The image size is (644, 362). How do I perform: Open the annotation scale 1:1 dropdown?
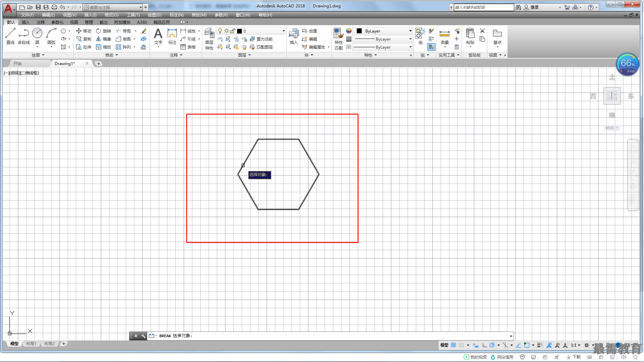pos(576,345)
